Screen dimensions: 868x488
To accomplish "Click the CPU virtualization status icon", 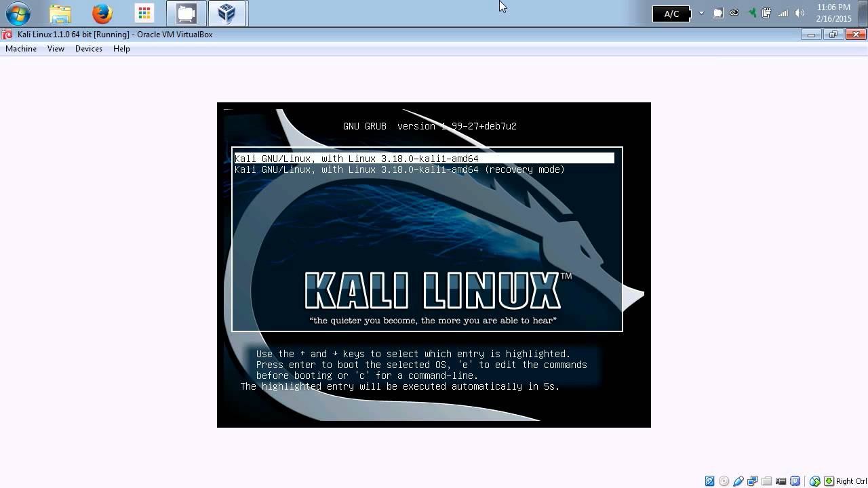I will click(795, 481).
